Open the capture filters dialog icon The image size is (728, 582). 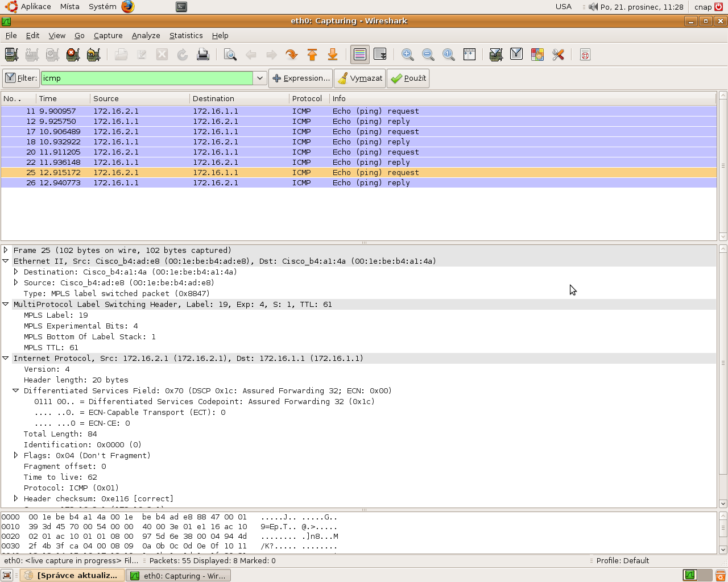pos(496,55)
